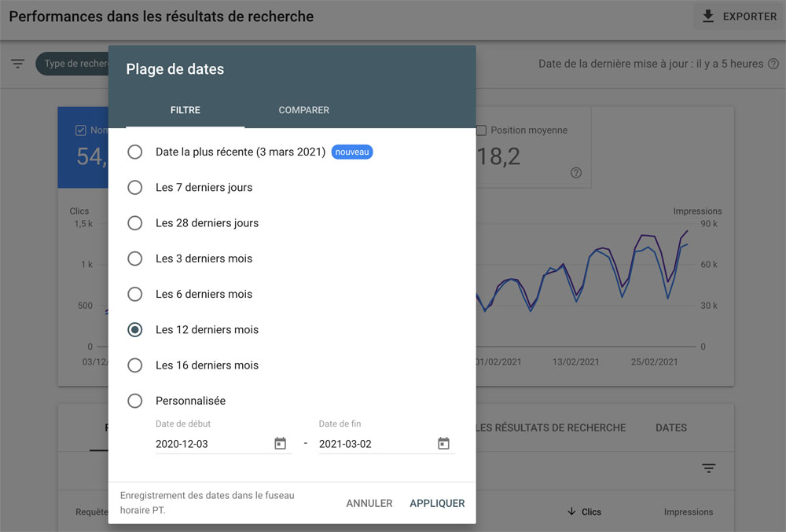Click the fuseau horaire PT note

207,502
